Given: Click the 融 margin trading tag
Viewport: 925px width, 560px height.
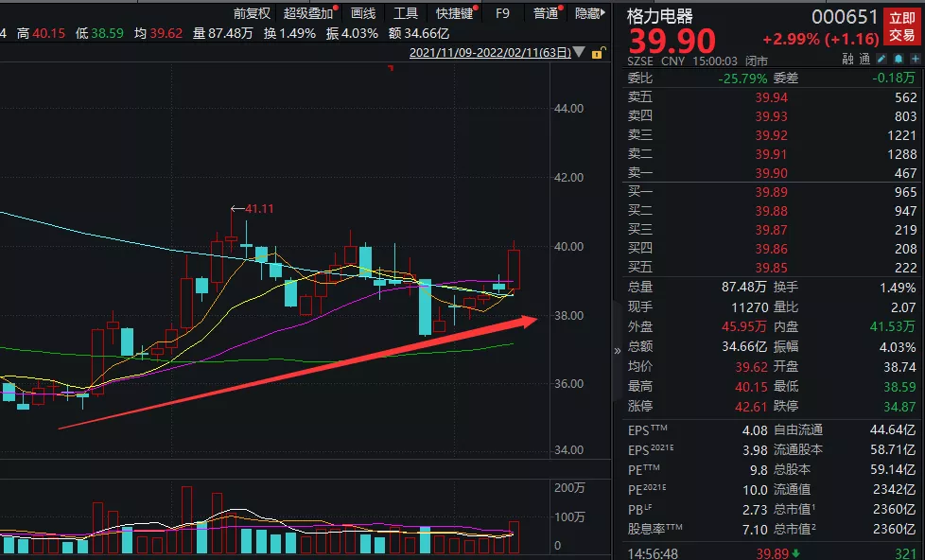Looking at the screenshot, I should point(847,59).
